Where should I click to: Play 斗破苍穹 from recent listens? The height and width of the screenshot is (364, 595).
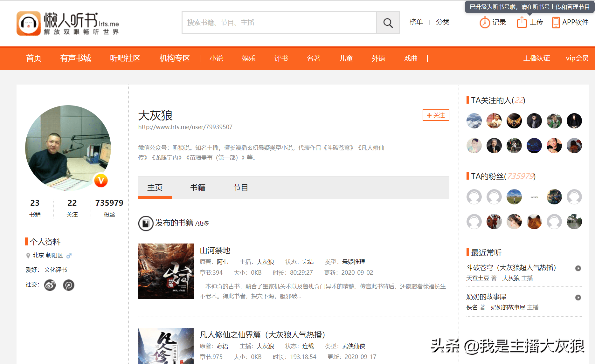point(578,268)
